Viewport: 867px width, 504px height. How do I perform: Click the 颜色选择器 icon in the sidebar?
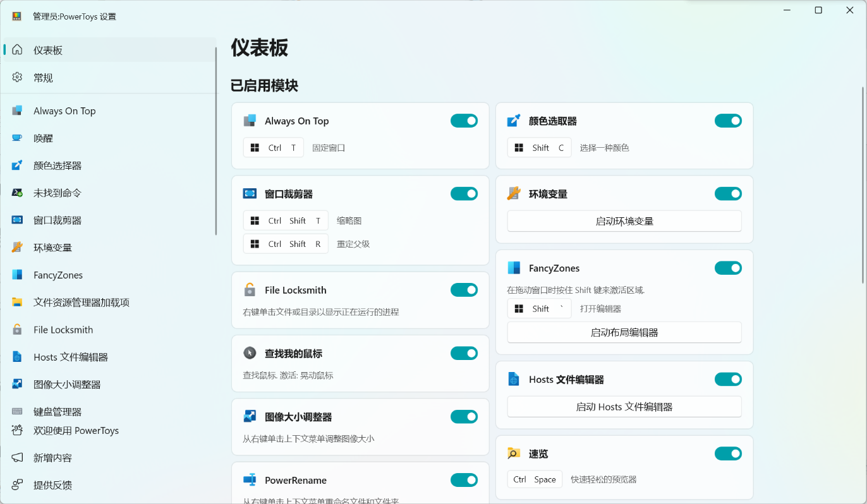click(x=17, y=165)
